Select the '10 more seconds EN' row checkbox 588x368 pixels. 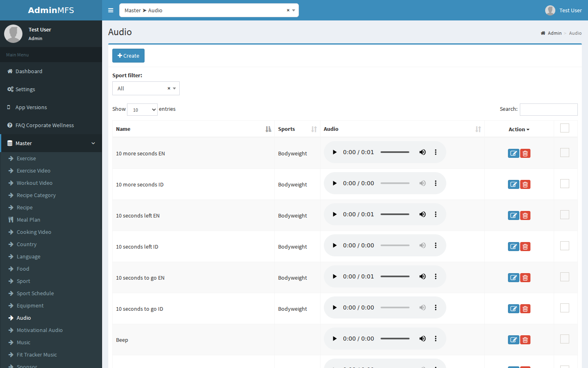click(x=565, y=153)
